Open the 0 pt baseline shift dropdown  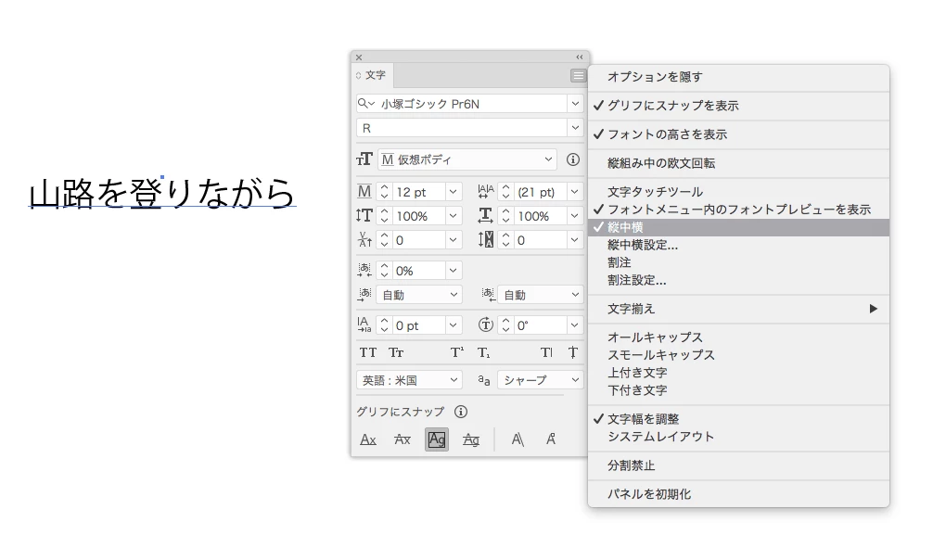pyautogui.click(x=453, y=325)
